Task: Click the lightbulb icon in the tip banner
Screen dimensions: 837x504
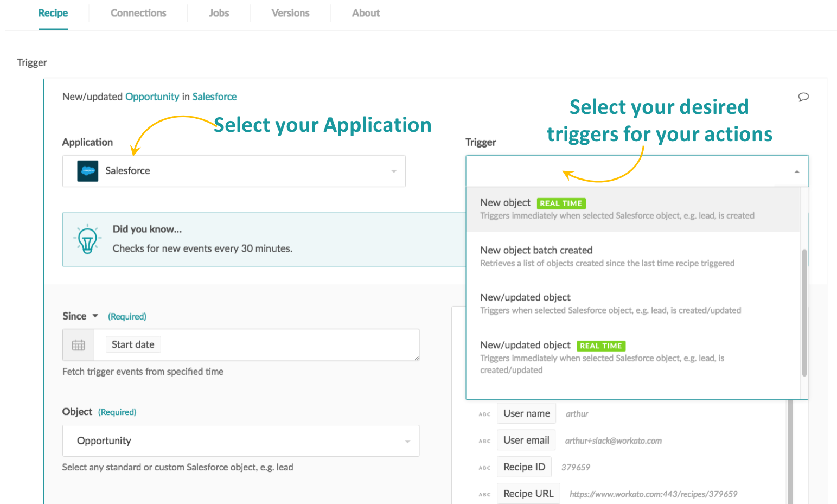Action: click(x=87, y=239)
